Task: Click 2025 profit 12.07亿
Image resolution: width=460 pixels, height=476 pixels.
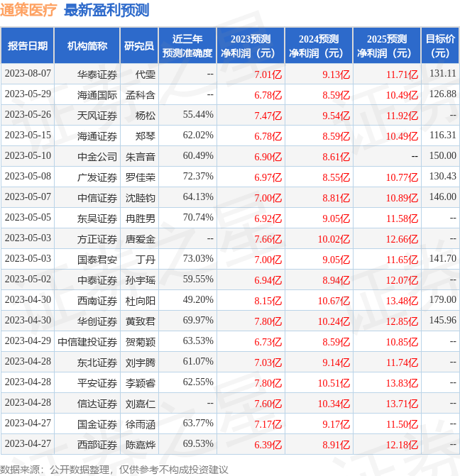Action: point(402,280)
